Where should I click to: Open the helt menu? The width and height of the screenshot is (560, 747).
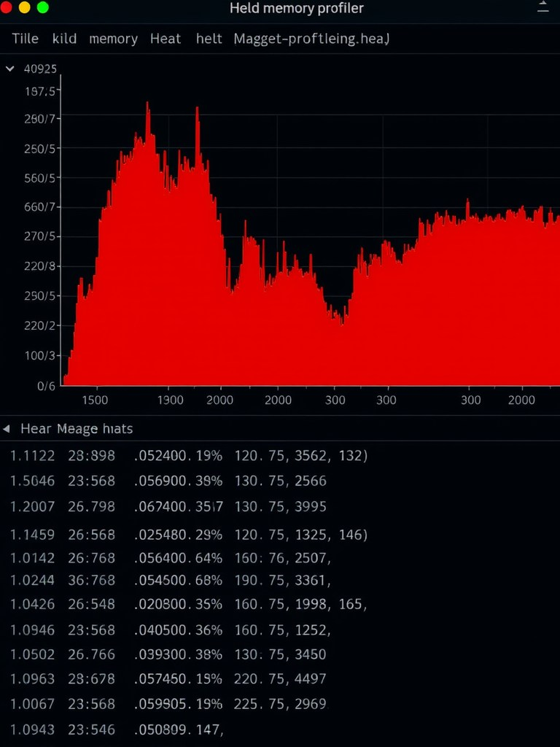coord(209,38)
